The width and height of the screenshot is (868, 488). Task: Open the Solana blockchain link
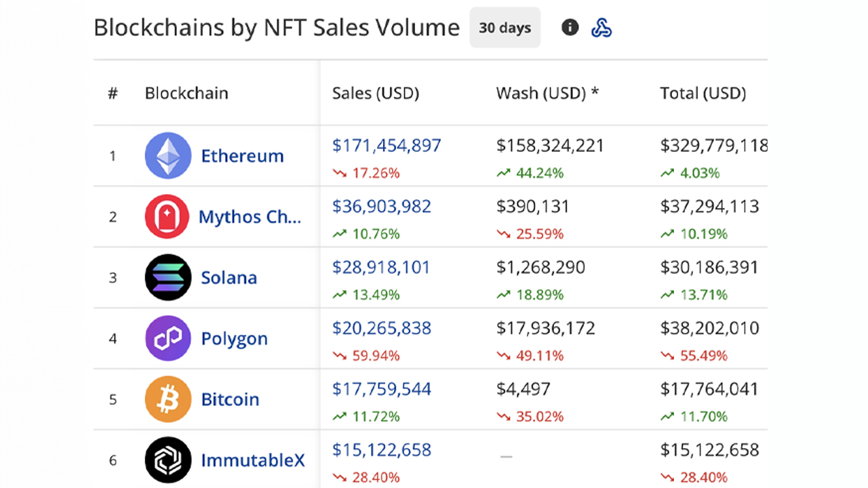pyautogui.click(x=229, y=277)
